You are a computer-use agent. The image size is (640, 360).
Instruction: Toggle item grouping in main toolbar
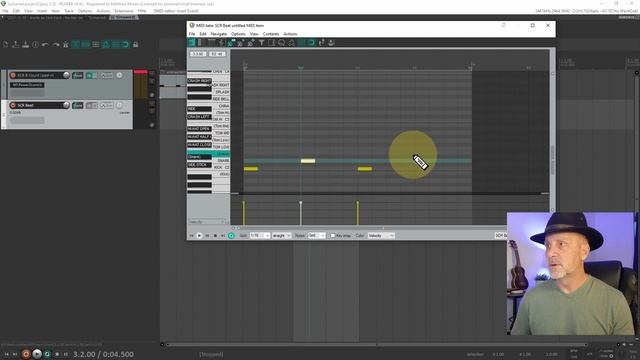(85, 44)
